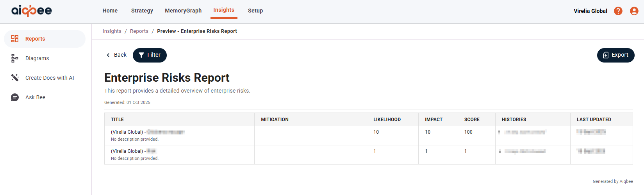Export the Enterprise Risks Report
The image size is (644, 195).
coord(615,55)
